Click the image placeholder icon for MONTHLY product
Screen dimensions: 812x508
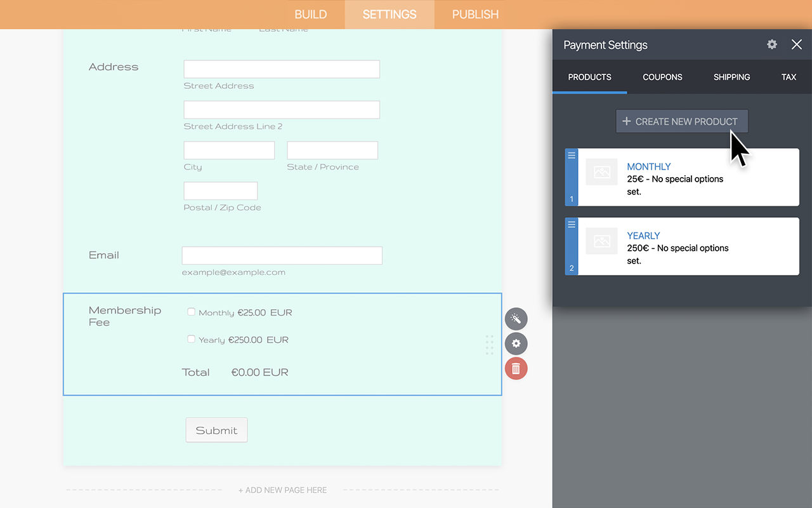coord(601,172)
